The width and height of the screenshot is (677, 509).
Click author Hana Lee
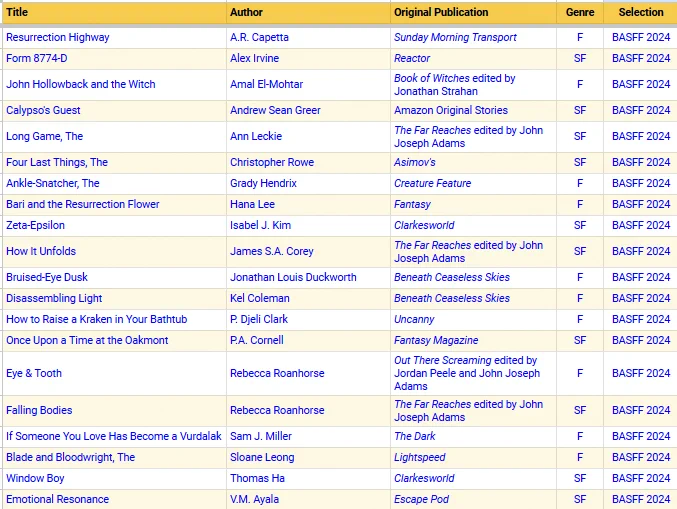tap(252, 204)
